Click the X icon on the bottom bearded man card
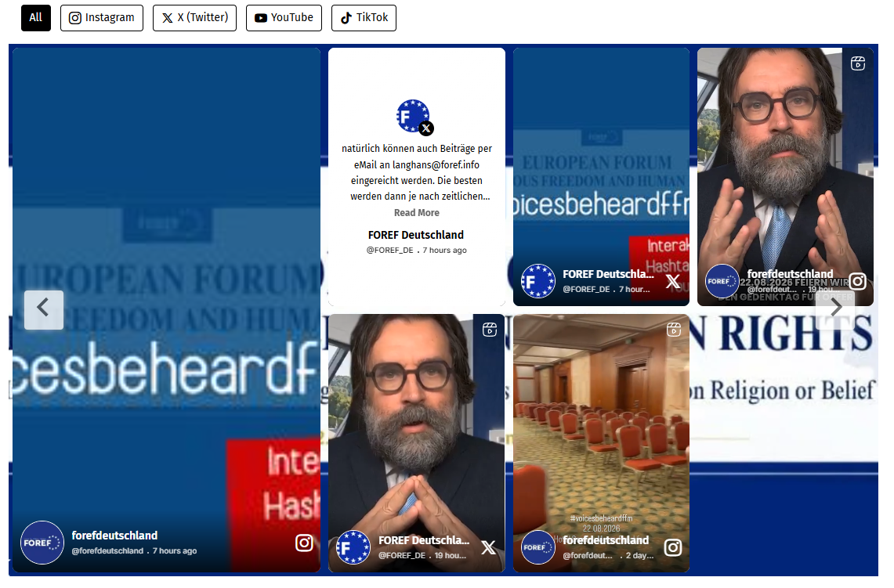894x588 pixels. coord(489,547)
